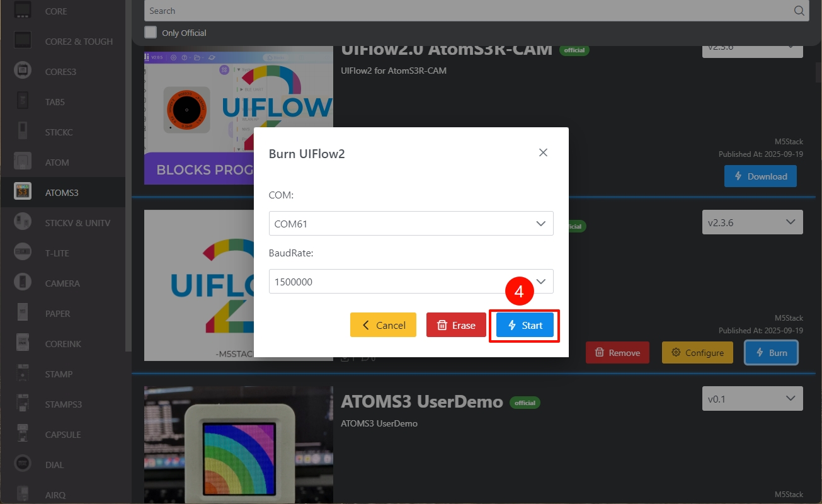The width and height of the screenshot is (822, 504).
Task: Select the TAB5 device category
Action: tap(63, 102)
